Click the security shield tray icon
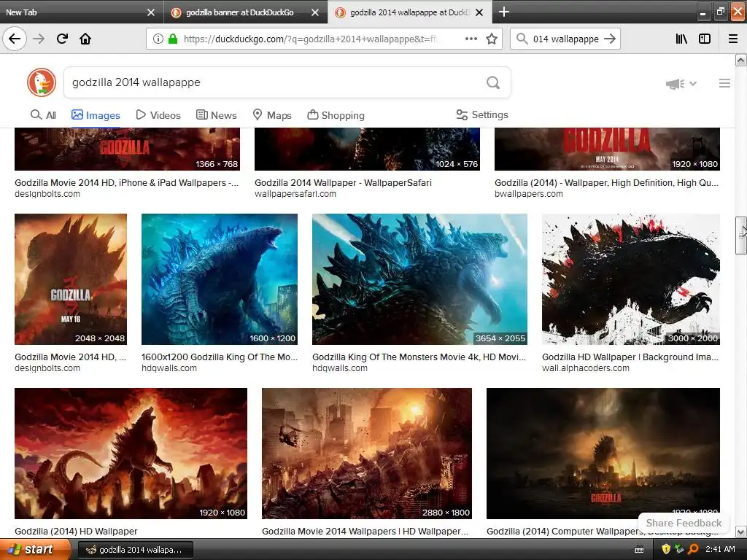747x560 pixels. pos(666,549)
